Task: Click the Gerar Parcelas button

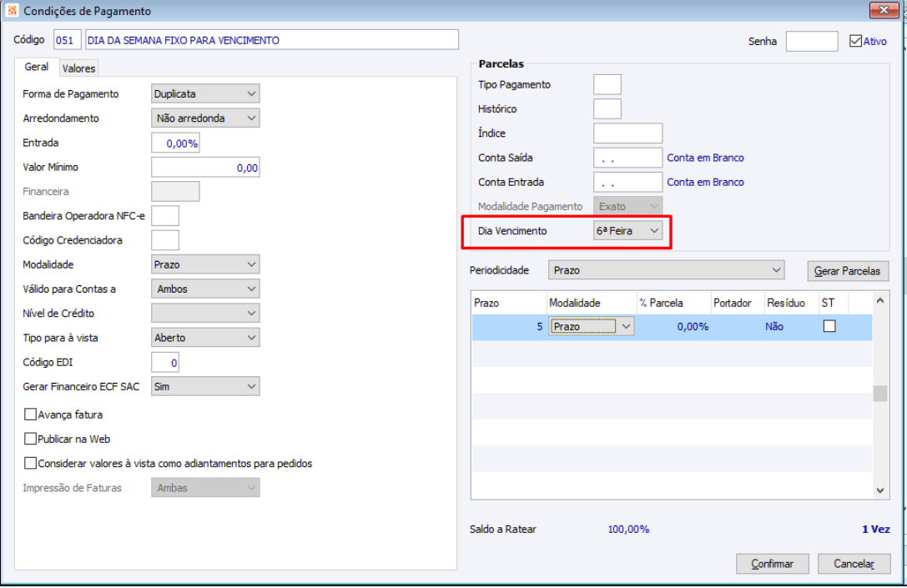Action: point(848,271)
